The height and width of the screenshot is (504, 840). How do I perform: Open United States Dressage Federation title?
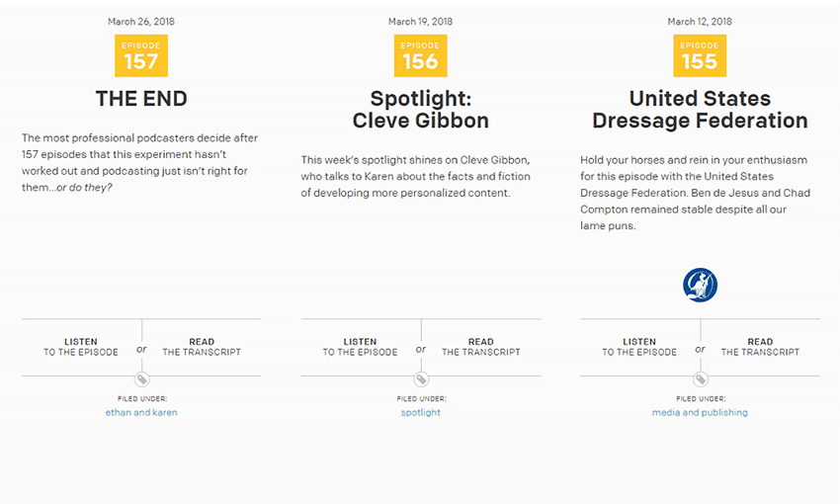pos(700,110)
